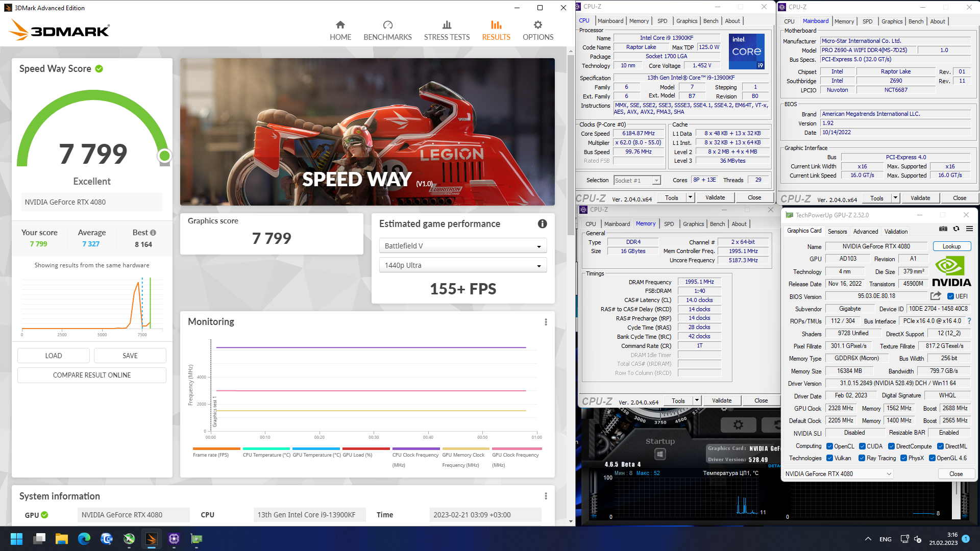
Task: Click Validate in the CPU-Z CPU window
Action: coord(715,197)
